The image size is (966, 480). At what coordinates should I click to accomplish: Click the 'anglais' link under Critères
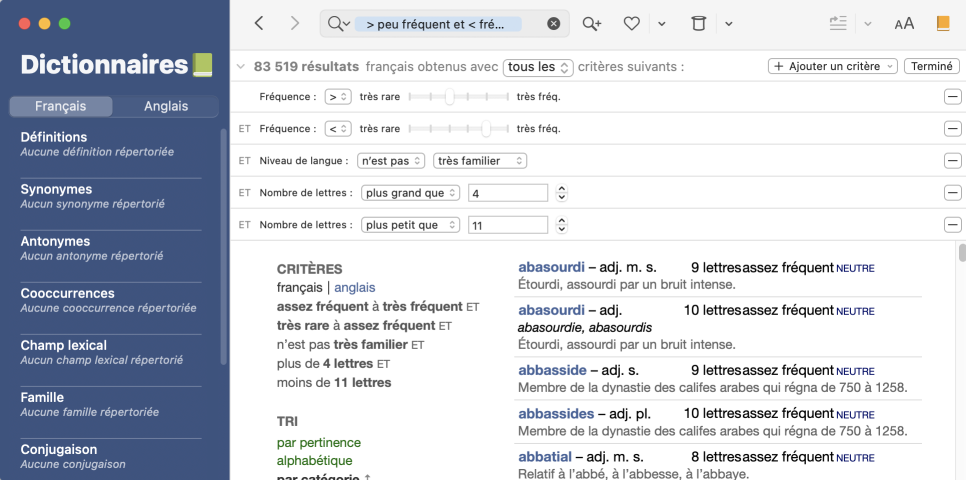click(x=355, y=288)
